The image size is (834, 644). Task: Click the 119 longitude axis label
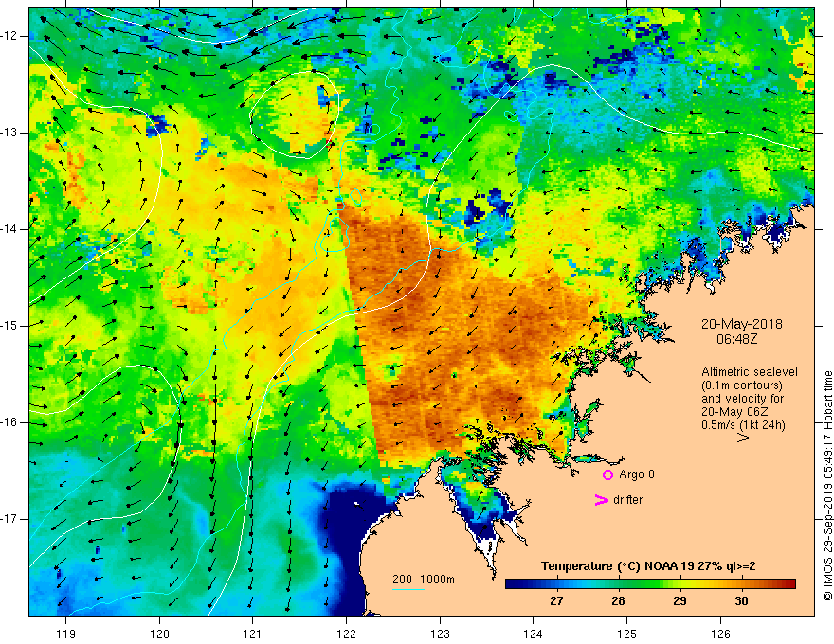point(66,634)
